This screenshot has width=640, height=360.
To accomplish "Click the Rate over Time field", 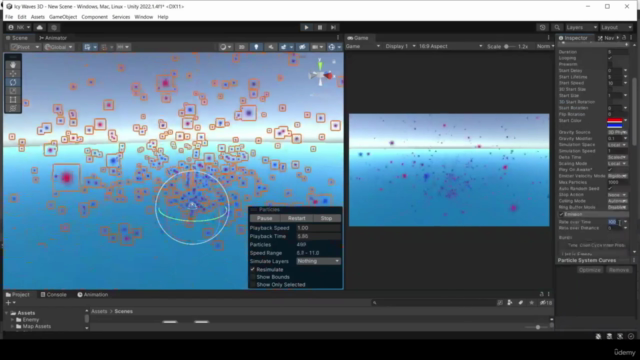I will coord(615,222).
